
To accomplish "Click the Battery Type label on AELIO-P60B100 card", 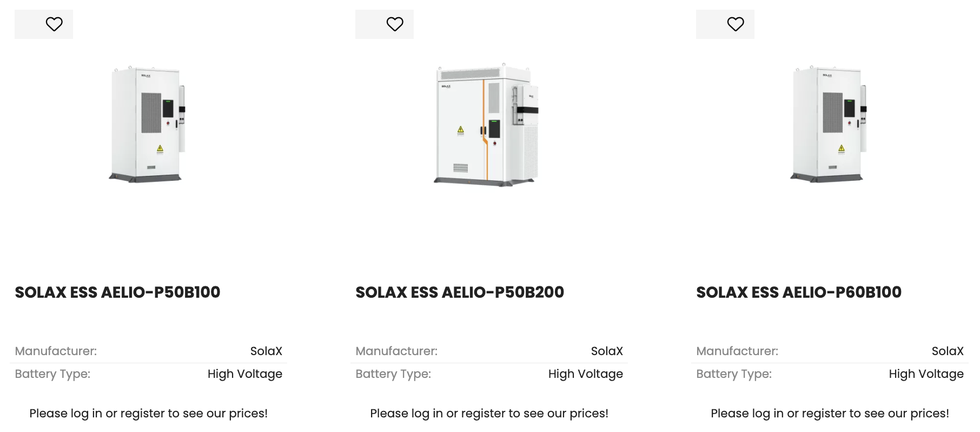I will (x=734, y=374).
